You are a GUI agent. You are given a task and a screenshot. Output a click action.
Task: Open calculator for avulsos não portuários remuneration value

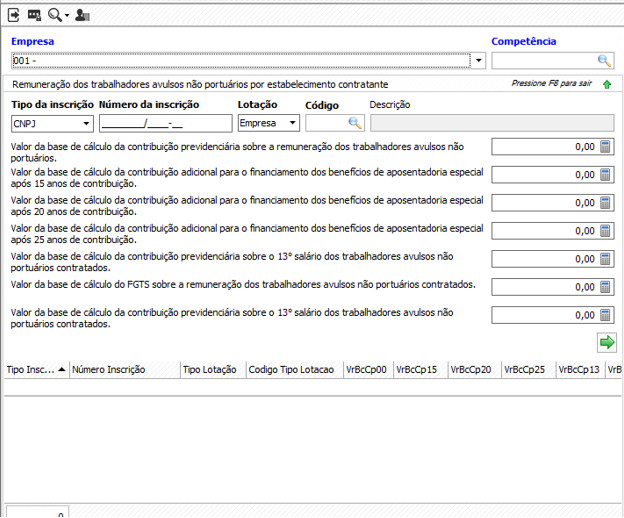(x=605, y=147)
